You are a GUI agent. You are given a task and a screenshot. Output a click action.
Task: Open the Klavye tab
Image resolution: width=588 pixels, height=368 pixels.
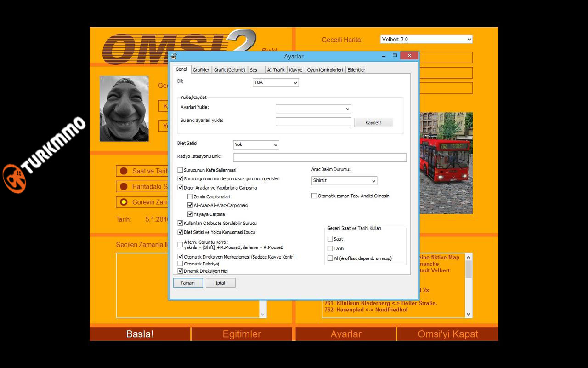pos(296,70)
